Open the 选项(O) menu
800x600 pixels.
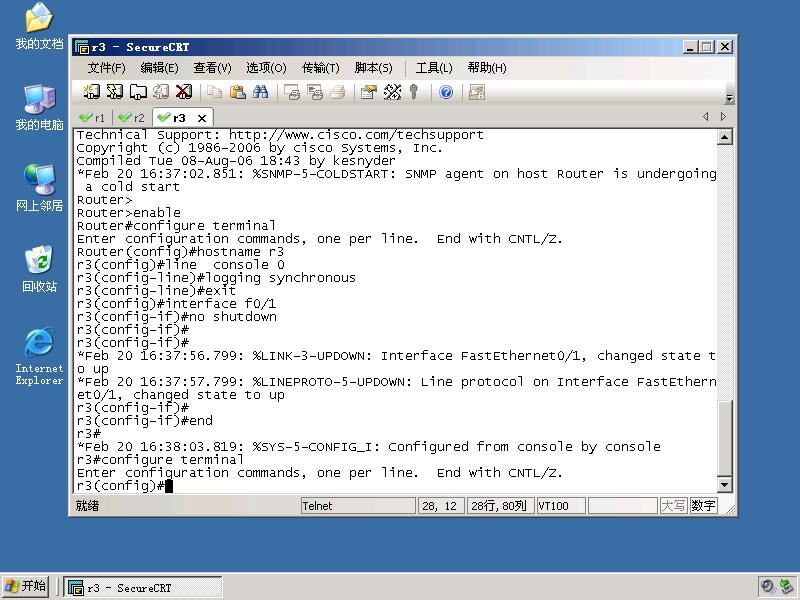tap(266, 68)
